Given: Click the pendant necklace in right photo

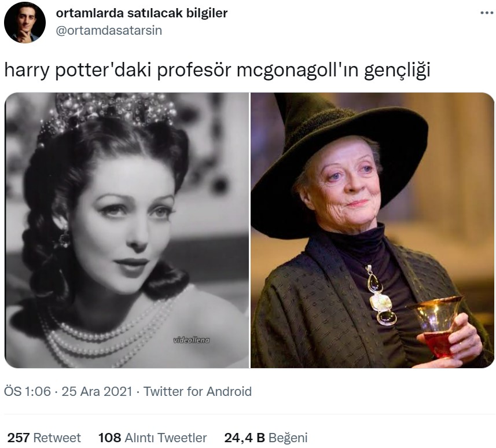Looking at the screenshot, I should click(x=380, y=295).
